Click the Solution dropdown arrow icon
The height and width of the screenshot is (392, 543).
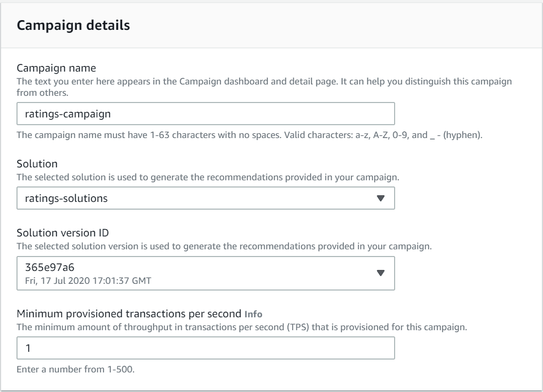tap(381, 198)
